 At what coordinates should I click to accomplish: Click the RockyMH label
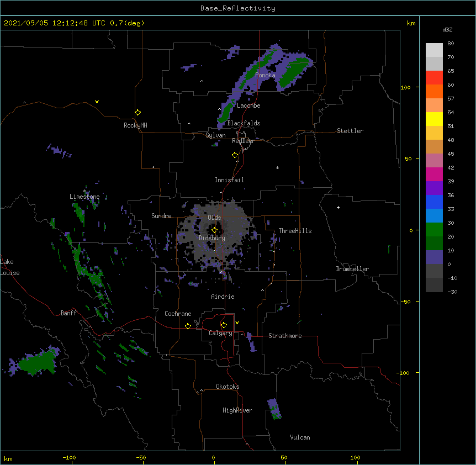135,125
